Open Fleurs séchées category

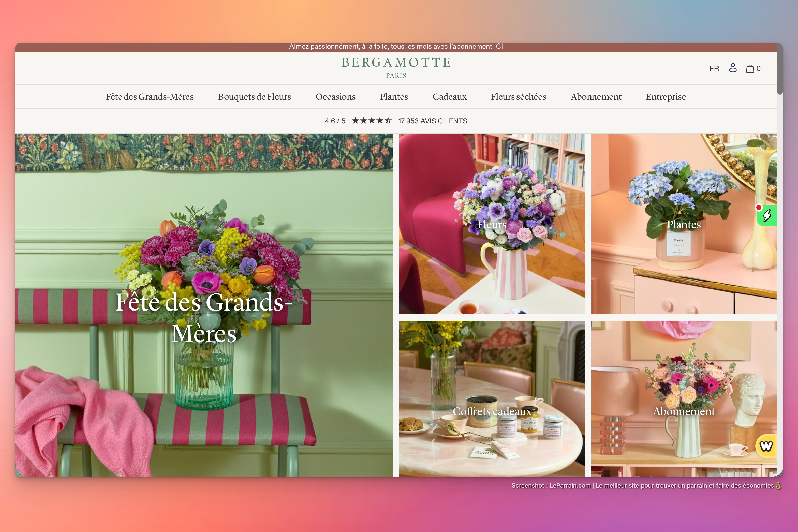click(519, 97)
